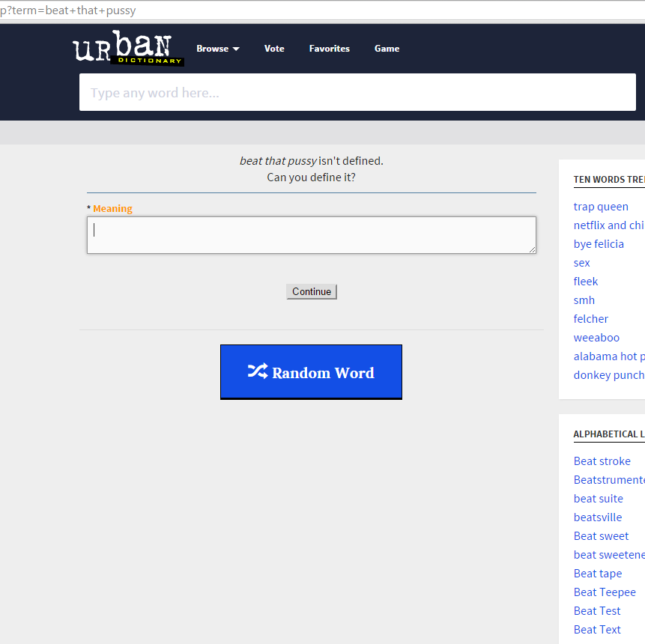Click the Urban Dictionary logo
Screen dimensions: 645x644
pyautogui.click(x=128, y=48)
